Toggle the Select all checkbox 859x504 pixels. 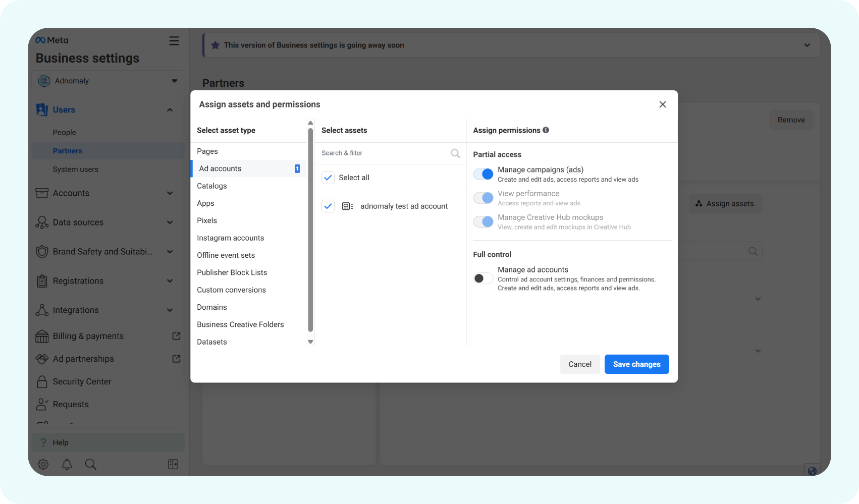click(328, 178)
